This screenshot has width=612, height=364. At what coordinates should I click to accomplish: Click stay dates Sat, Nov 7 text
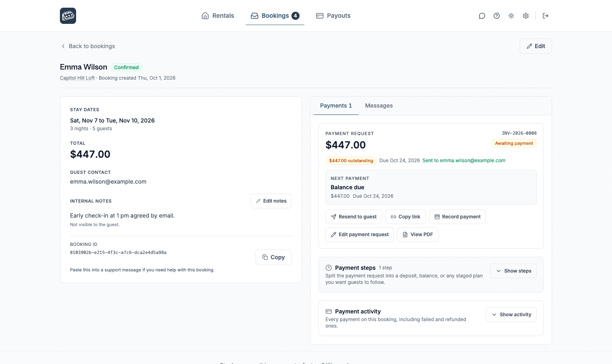[112, 121]
